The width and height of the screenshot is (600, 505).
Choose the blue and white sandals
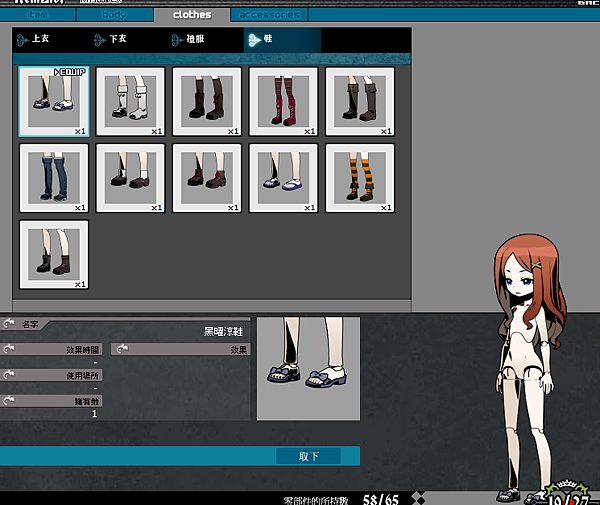coord(283,177)
